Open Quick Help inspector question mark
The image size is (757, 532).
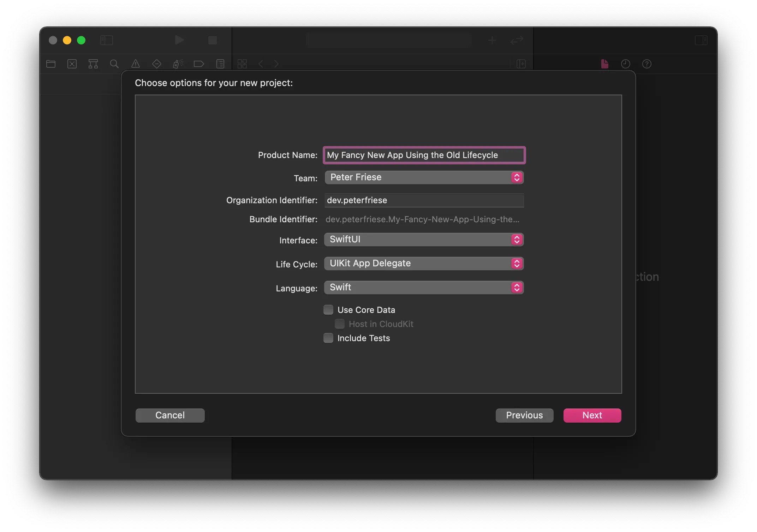[646, 64]
